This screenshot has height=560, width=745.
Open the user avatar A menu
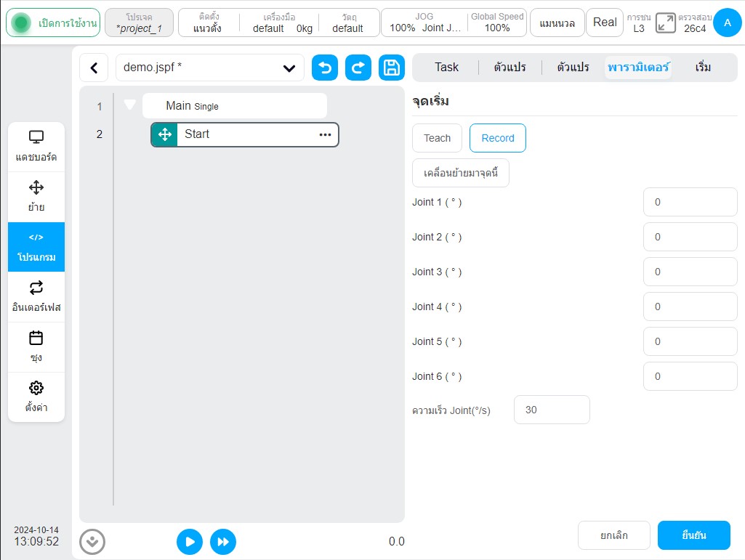727,23
